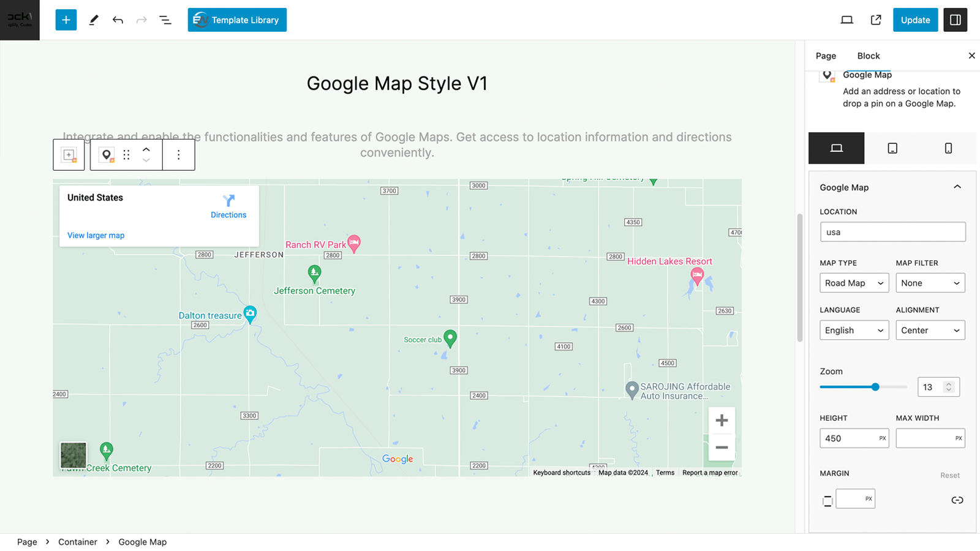The width and height of the screenshot is (980, 551).
Task: Open the Alignment dropdown
Action: tap(930, 330)
